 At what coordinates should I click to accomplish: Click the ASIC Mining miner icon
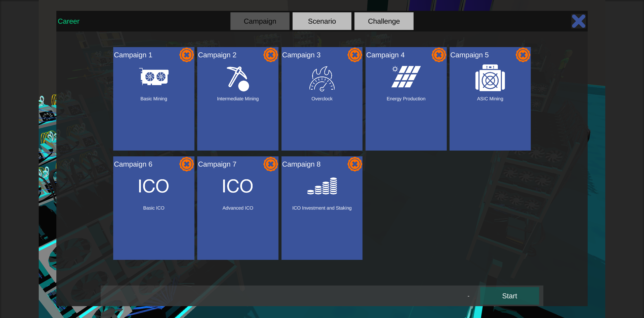[490, 78]
